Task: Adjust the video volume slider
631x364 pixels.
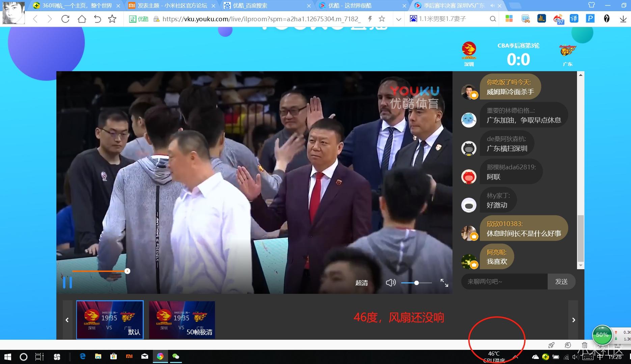Action: 416,283
